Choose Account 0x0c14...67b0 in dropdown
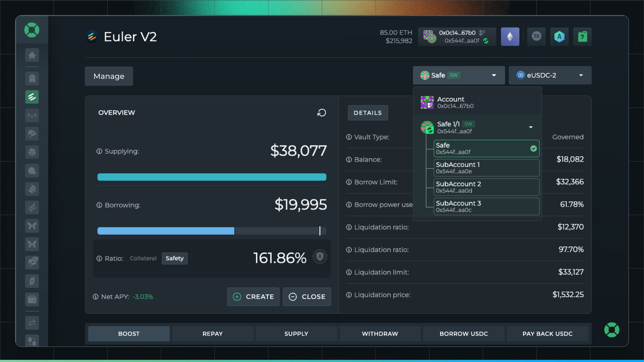Viewport: 644px width, 362px height. (x=477, y=102)
